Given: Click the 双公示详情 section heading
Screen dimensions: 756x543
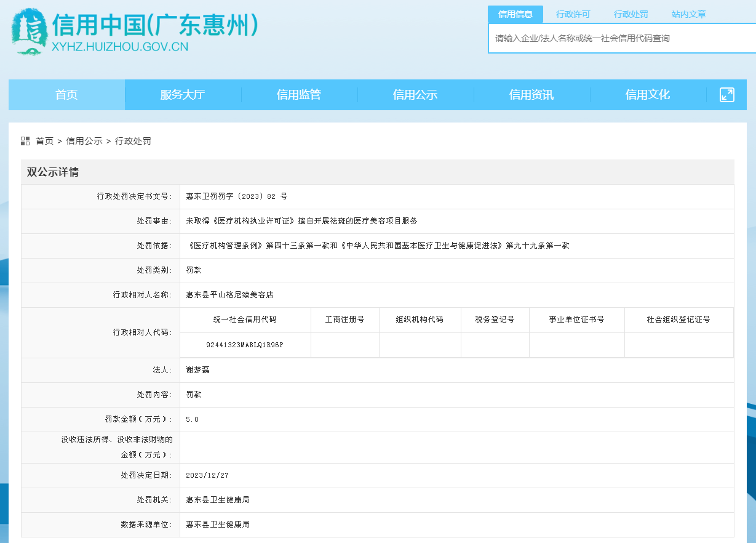Looking at the screenshot, I should pyautogui.click(x=53, y=172).
